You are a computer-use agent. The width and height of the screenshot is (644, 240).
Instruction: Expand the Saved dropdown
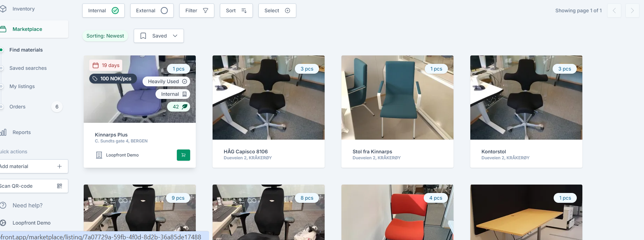coord(159,36)
